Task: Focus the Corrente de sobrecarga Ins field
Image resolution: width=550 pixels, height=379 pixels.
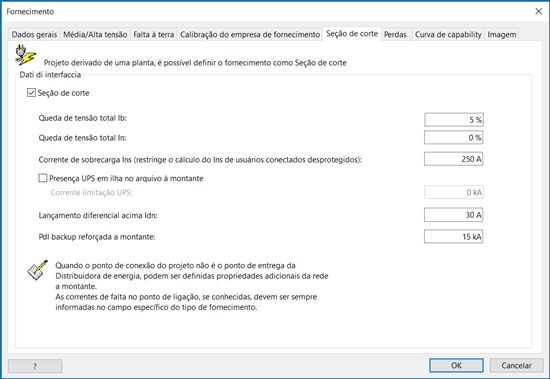Action: pos(454,159)
